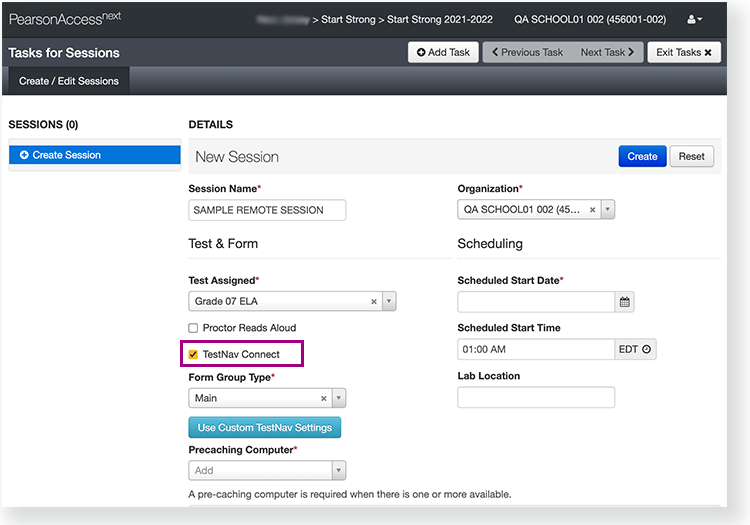Clear the Form Group Type selection
Screen dimensions: 750x525
(324, 398)
